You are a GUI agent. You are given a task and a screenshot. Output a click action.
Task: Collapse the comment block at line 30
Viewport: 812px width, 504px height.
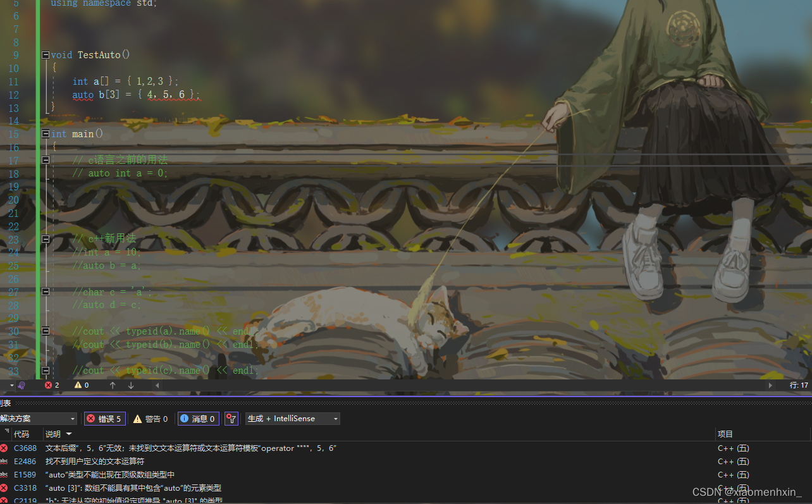click(x=46, y=331)
